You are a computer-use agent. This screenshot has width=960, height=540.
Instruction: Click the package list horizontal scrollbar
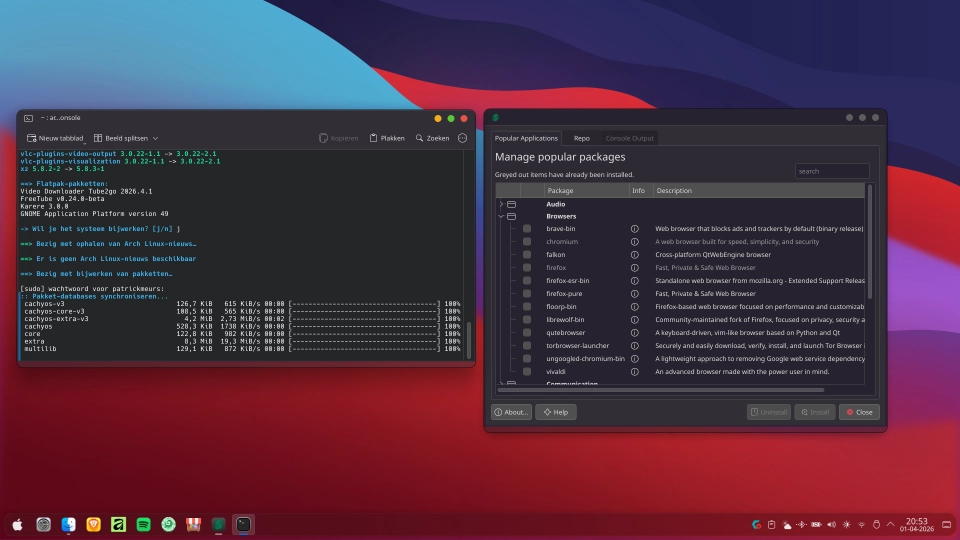tap(661, 390)
